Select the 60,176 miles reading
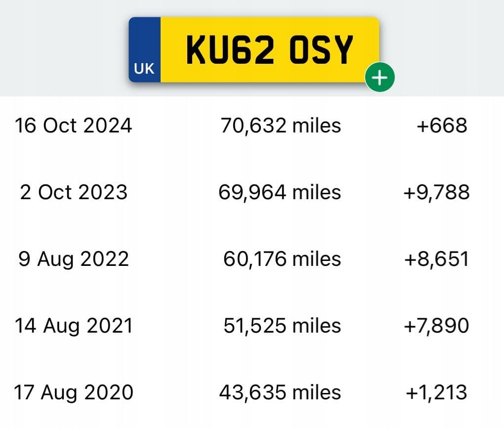 (x=282, y=259)
